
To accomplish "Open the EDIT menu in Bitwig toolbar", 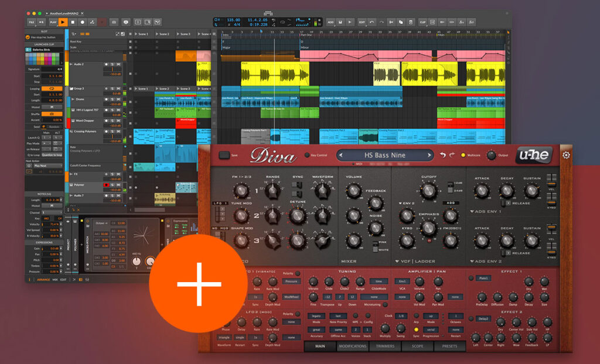I will point(362,22).
